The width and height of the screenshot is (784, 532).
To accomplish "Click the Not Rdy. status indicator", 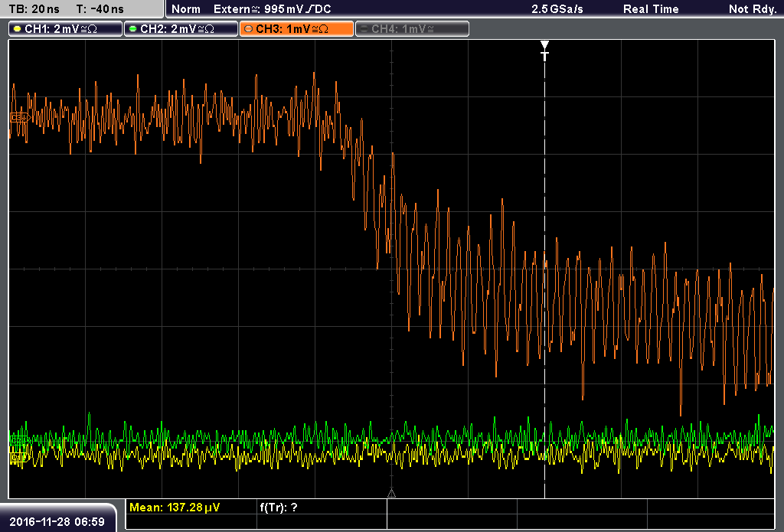I will [752, 9].
